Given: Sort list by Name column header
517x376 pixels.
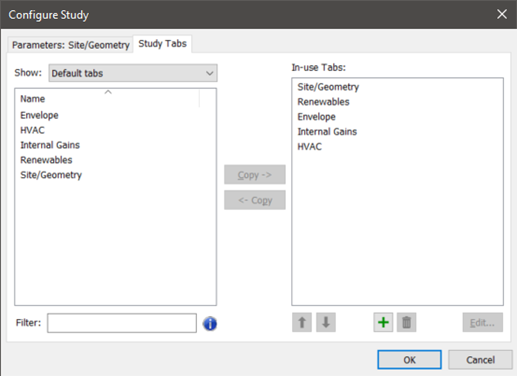Looking at the screenshot, I should 108,99.
